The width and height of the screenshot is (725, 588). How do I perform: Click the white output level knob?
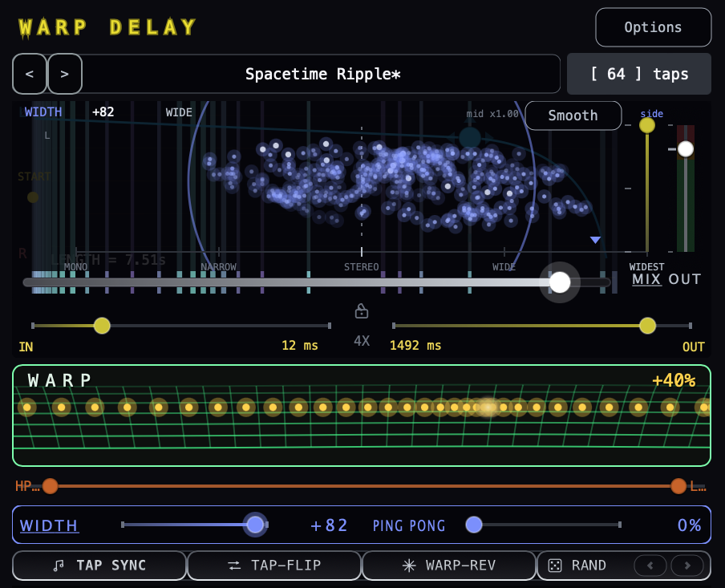pyautogui.click(x=685, y=149)
